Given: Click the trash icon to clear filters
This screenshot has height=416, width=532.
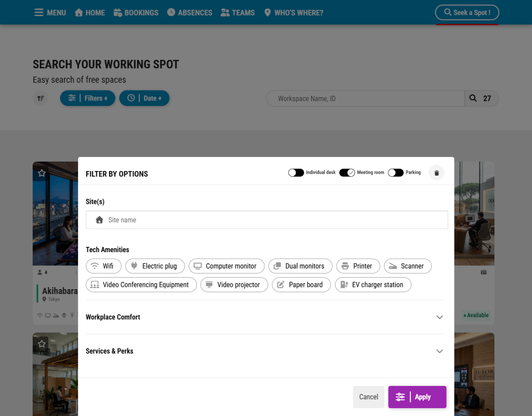Looking at the screenshot, I should pos(436,173).
